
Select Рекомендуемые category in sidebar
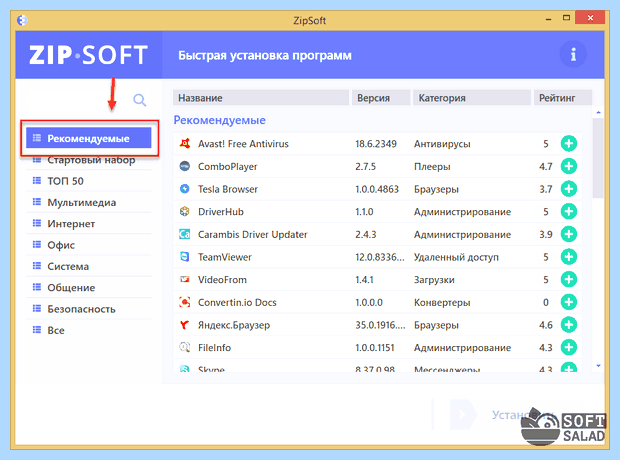(89, 138)
